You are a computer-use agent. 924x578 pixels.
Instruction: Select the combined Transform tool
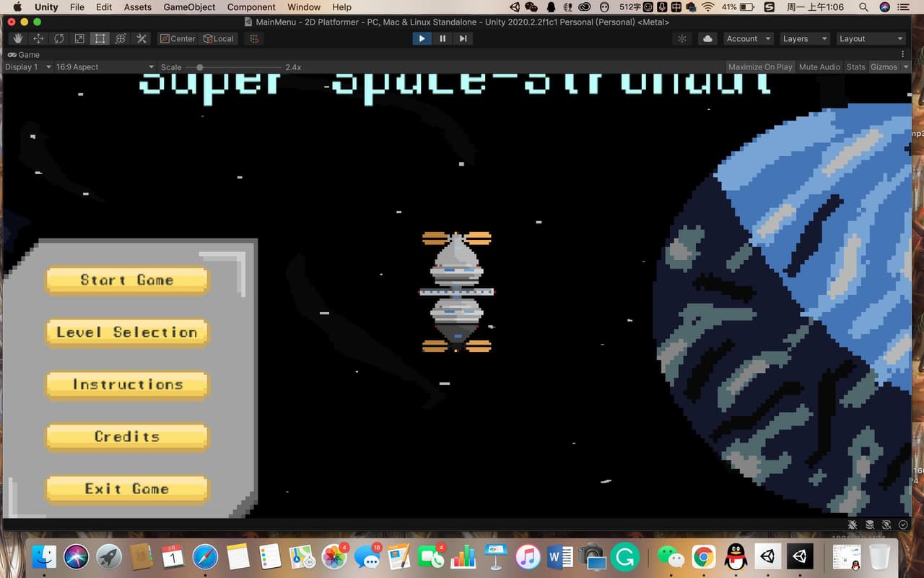point(121,38)
